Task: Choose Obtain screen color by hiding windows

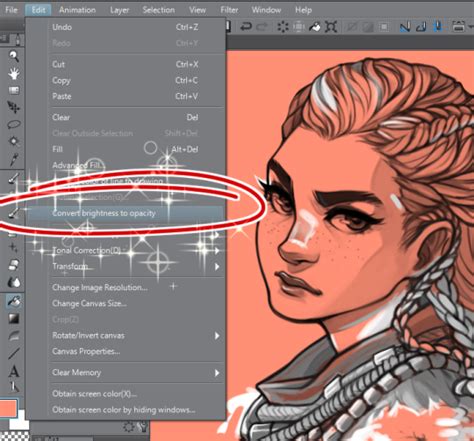Action: tap(125, 410)
